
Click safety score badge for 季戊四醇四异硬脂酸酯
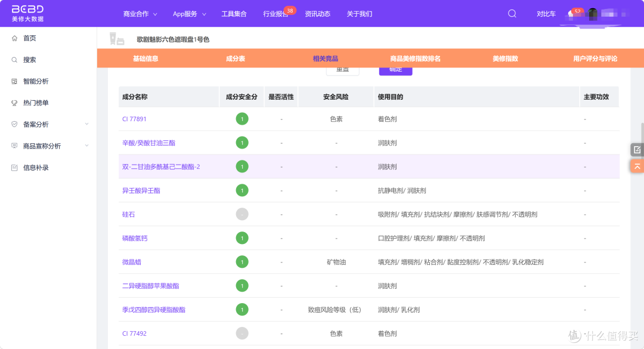[242, 310]
